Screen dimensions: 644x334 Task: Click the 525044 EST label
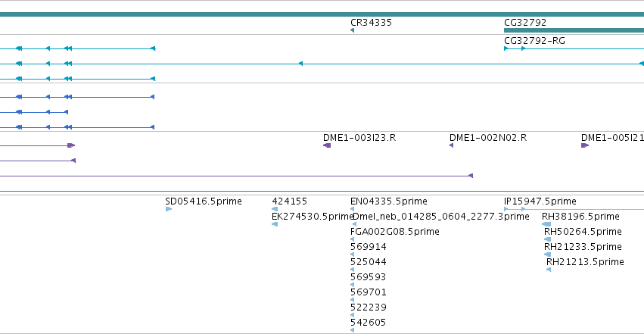coord(368,262)
